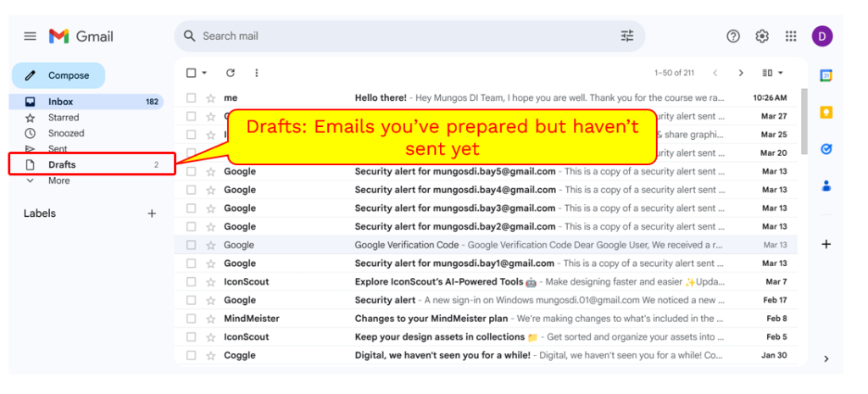Open Google Keep in side panel
Viewport: 868px width, 394px height.
click(x=826, y=112)
